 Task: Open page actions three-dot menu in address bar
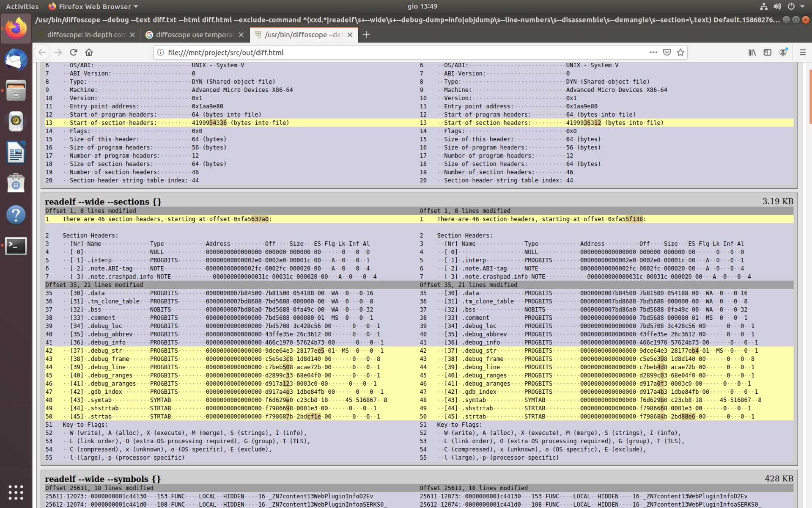pos(653,52)
